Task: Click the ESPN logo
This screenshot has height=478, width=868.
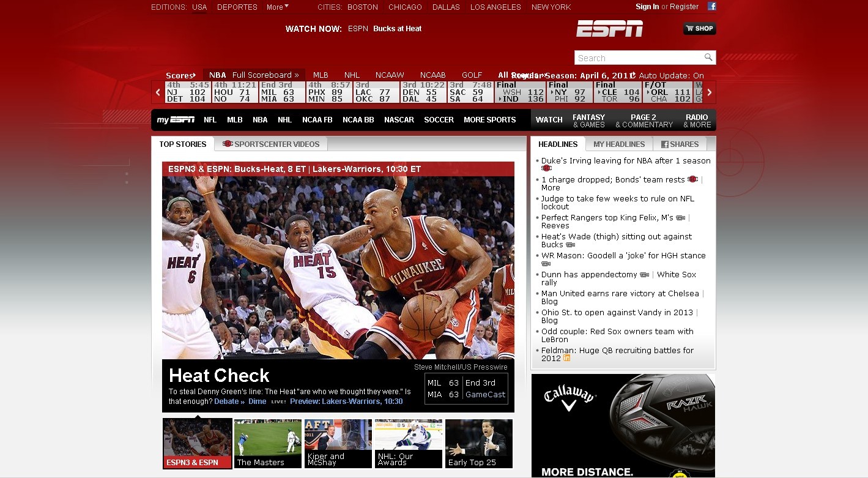Action: click(609, 28)
